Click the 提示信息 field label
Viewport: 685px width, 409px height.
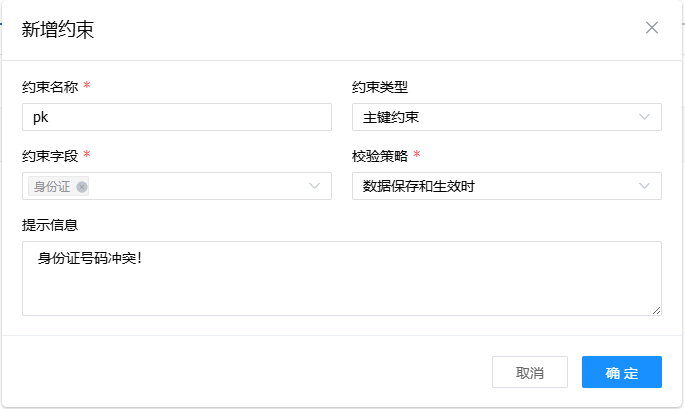(x=50, y=224)
